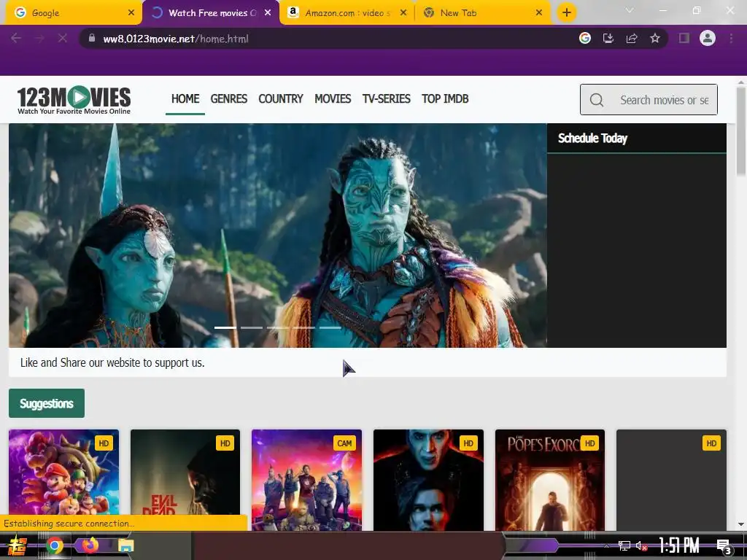Close the Amazon.com tab
Image resolution: width=747 pixels, height=560 pixels.
(403, 13)
